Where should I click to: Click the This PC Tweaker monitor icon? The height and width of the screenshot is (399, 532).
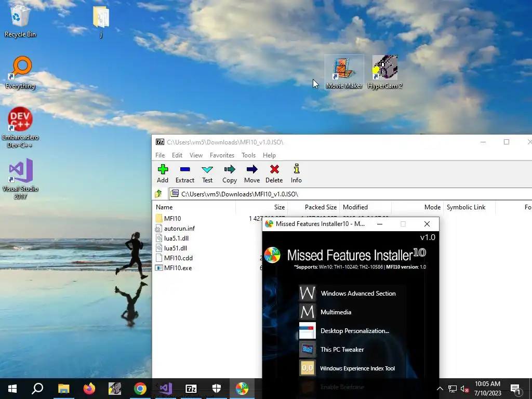[x=308, y=349]
